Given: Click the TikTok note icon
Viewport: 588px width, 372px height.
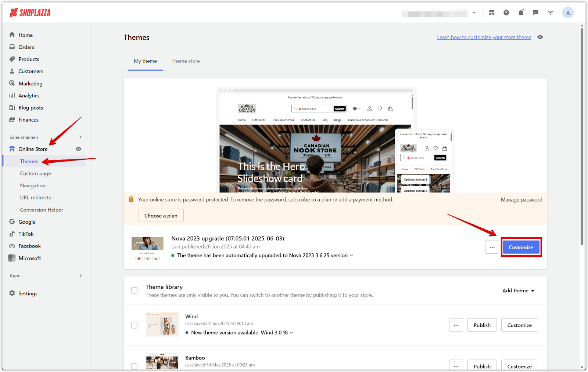Looking at the screenshot, I should click(12, 234).
